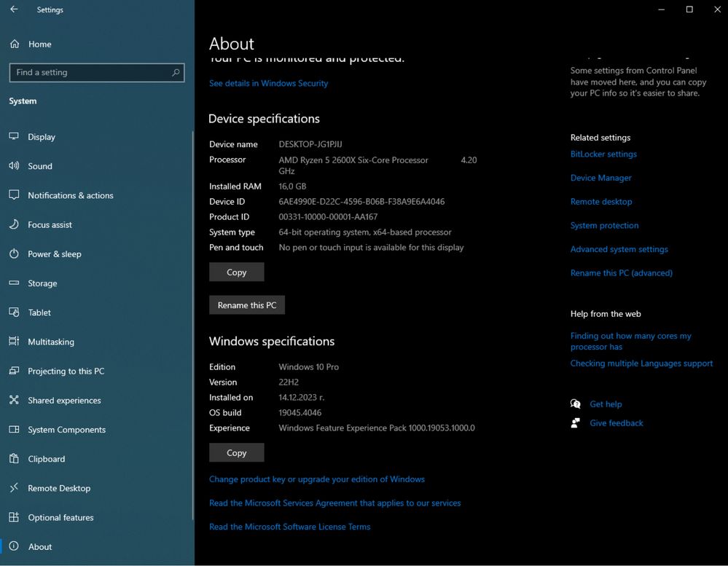
Task: Click the Remote Desktop icon
Action: (14, 487)
